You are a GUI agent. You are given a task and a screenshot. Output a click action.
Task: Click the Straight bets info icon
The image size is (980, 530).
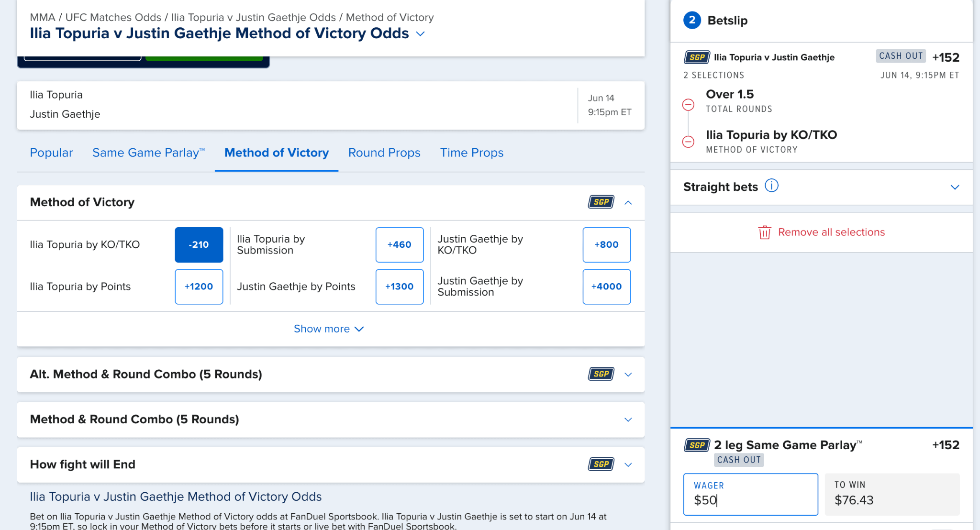[771, 186]
